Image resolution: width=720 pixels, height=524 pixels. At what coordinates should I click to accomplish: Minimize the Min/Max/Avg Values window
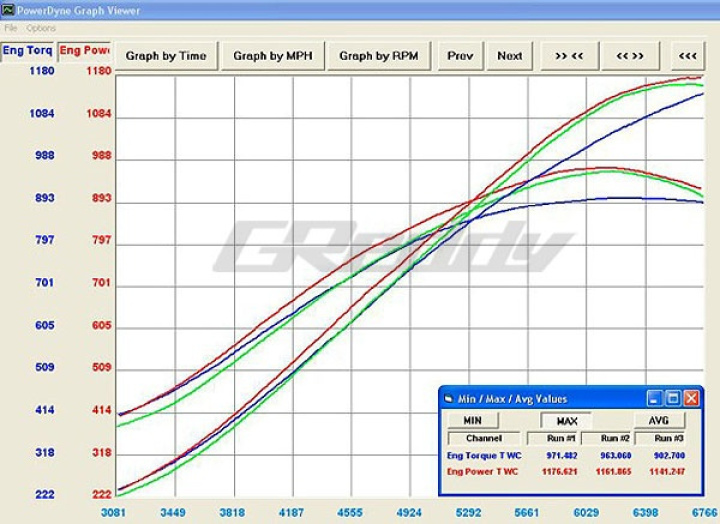655,398
